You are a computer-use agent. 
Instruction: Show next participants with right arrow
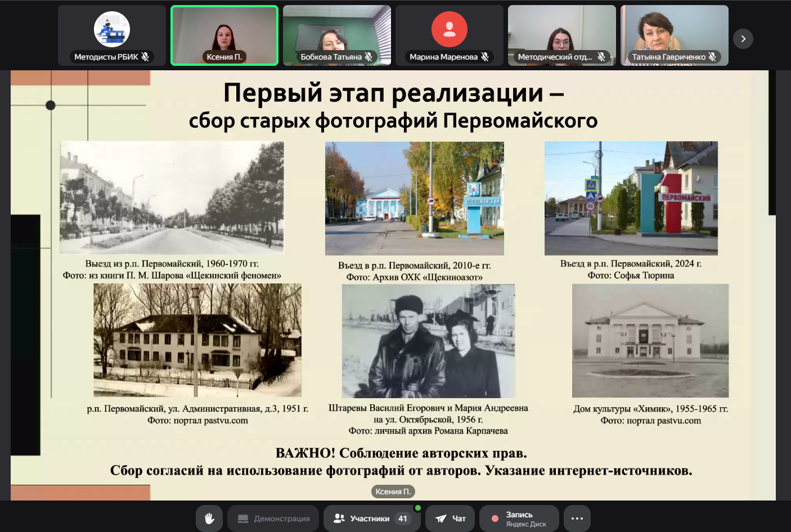743,39
